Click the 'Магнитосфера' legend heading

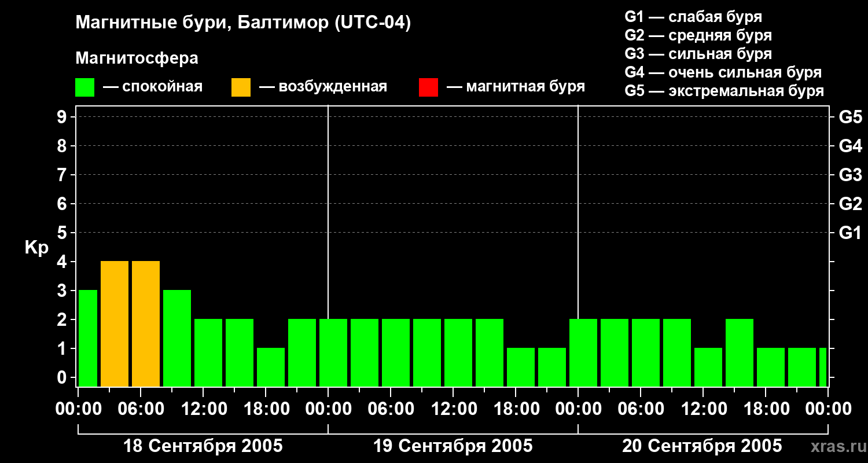137,58
